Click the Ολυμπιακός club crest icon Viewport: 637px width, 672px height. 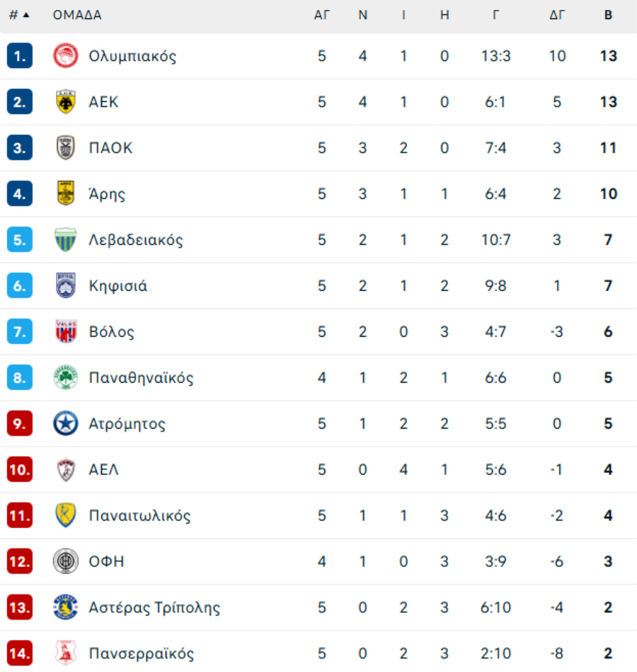coord(66,56)
